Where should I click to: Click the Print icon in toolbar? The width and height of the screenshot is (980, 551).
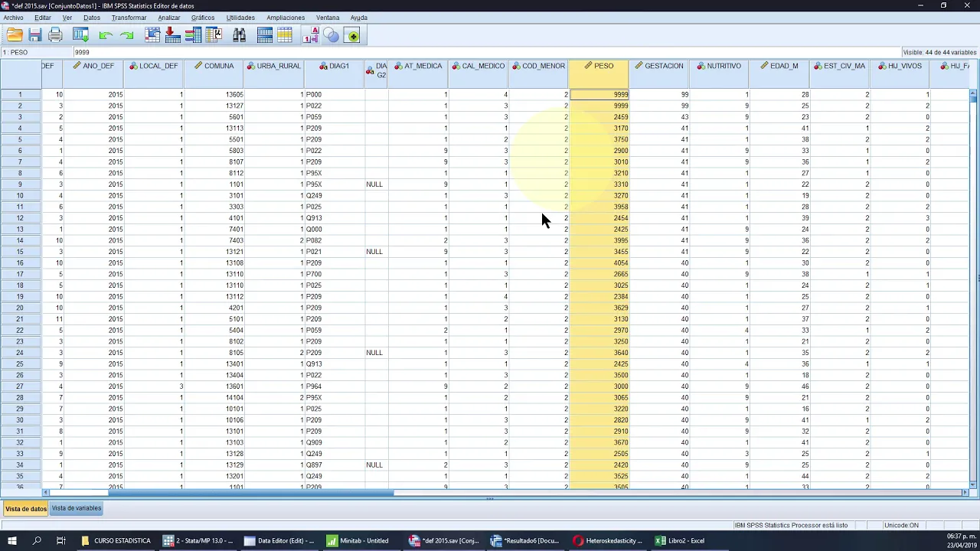point(55,35)
